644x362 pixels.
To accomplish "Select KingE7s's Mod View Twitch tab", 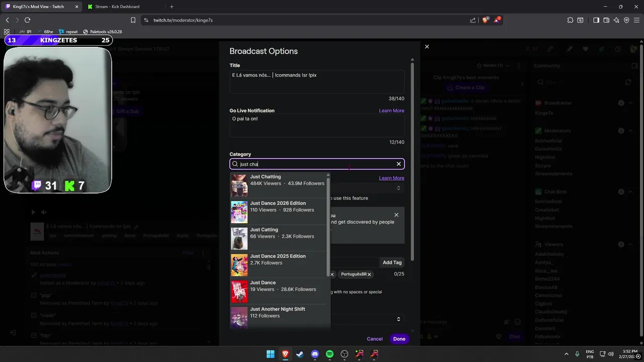I will 42,7.
